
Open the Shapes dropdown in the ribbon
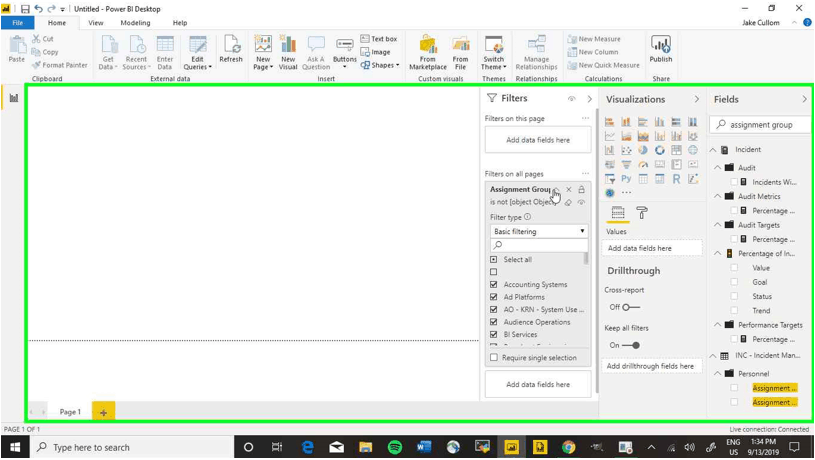pos(380,65)
